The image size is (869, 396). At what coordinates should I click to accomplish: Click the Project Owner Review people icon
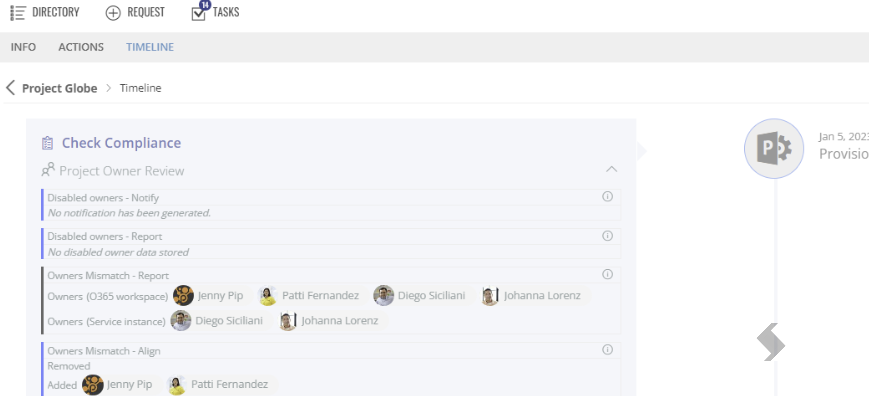point(48,169)
